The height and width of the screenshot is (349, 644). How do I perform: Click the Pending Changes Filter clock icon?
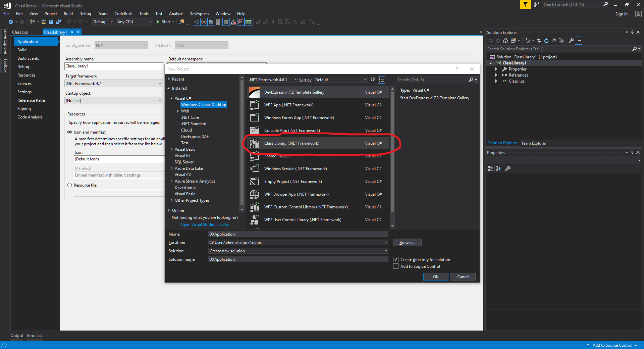[x=528, y=41]
